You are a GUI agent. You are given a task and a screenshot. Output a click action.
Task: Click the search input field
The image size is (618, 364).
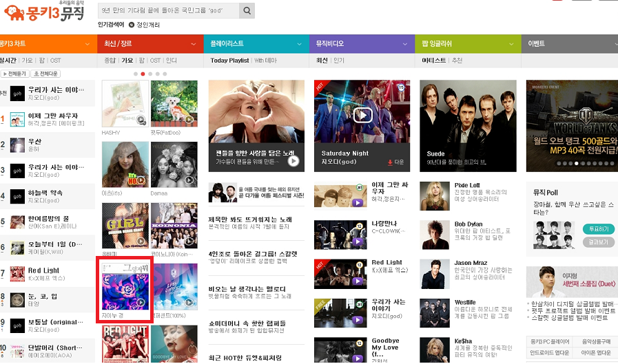pos(169,10)
